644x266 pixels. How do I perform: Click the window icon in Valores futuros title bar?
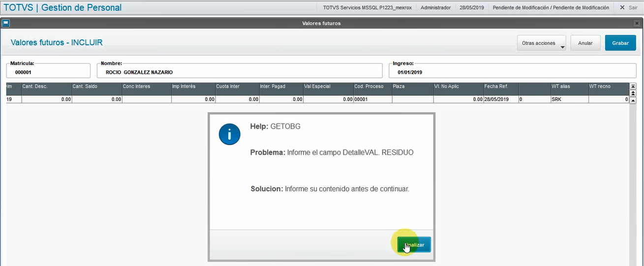pyautogui.click(x=5, y=23)
